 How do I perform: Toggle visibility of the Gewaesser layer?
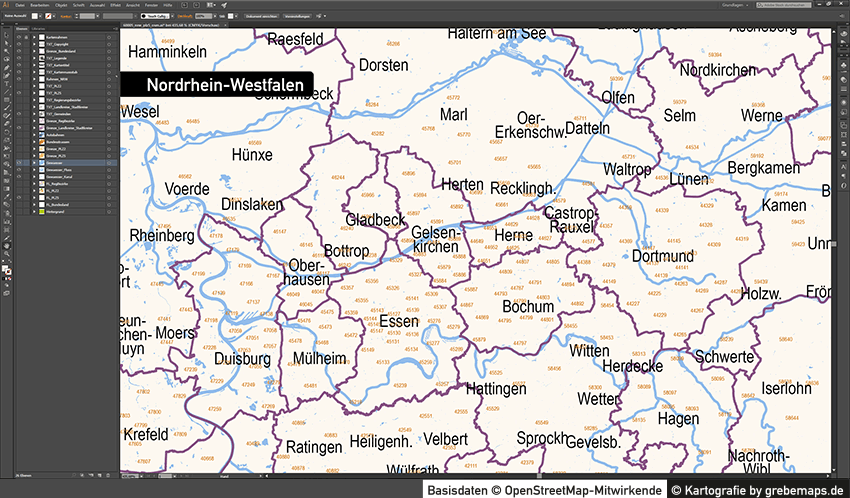click(x=18, y=162)
